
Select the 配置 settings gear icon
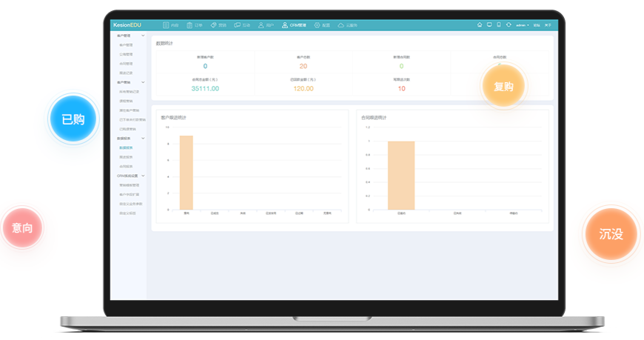[318, 24]
